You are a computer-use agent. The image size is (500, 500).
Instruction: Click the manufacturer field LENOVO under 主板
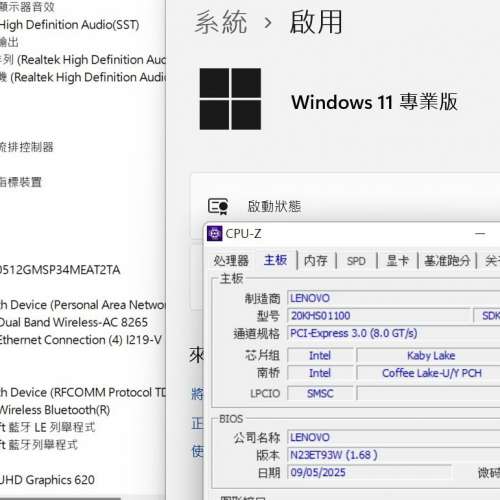(394, 298)
